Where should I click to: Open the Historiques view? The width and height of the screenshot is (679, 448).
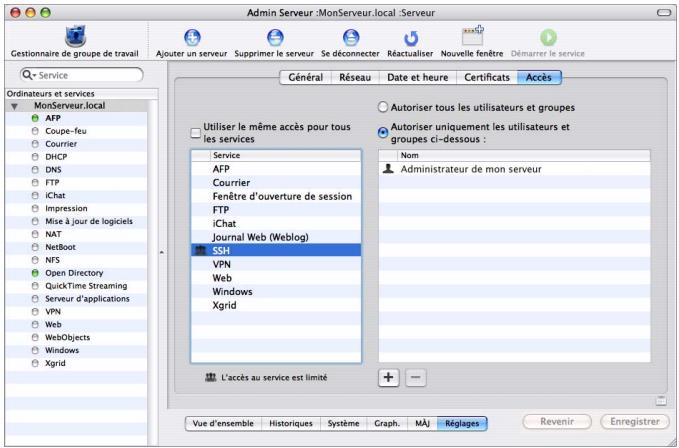click(x=291, y=424)
